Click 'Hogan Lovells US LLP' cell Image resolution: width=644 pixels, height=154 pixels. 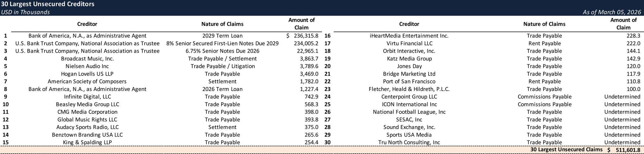[x=87, y=74]
